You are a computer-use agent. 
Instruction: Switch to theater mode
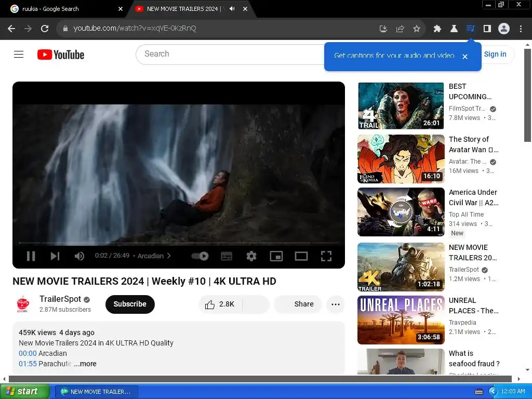(x=301, y=256)
